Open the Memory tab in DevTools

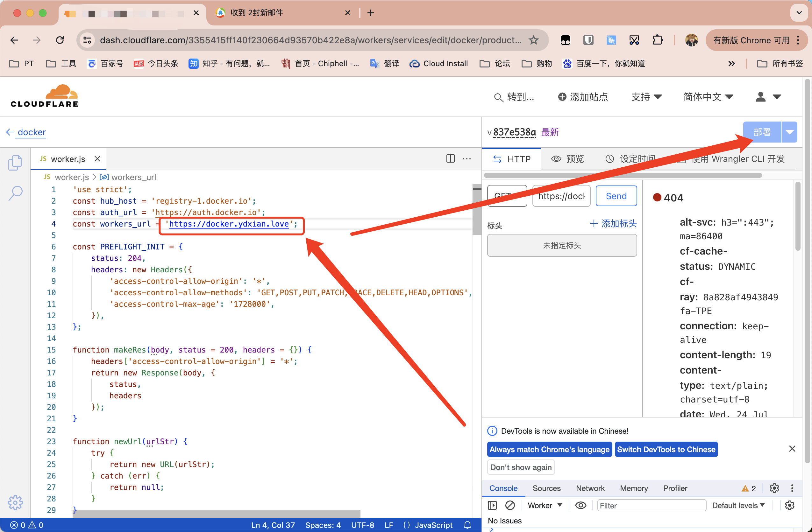pyautogui.click(x=634, y=488)
